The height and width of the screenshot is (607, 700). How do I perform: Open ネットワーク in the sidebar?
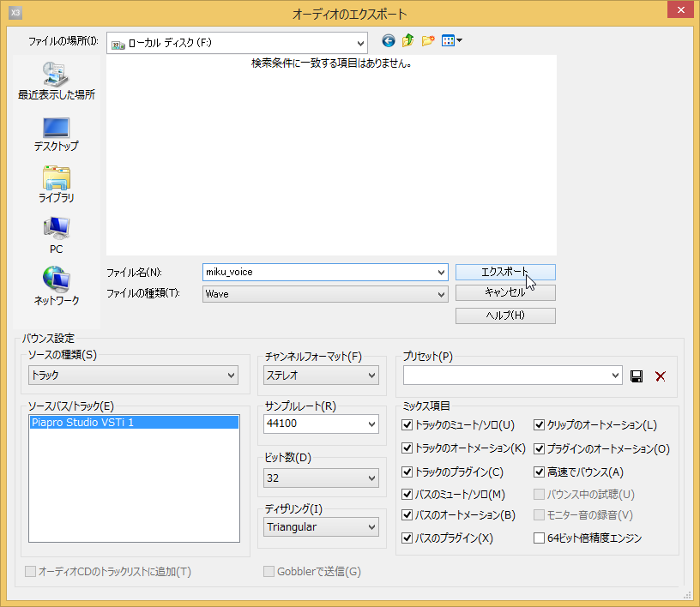[x=57, y=286]
